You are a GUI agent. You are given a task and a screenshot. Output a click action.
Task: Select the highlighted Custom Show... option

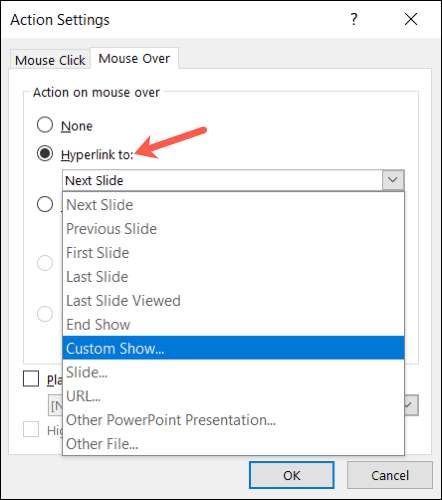coord(233,348)
